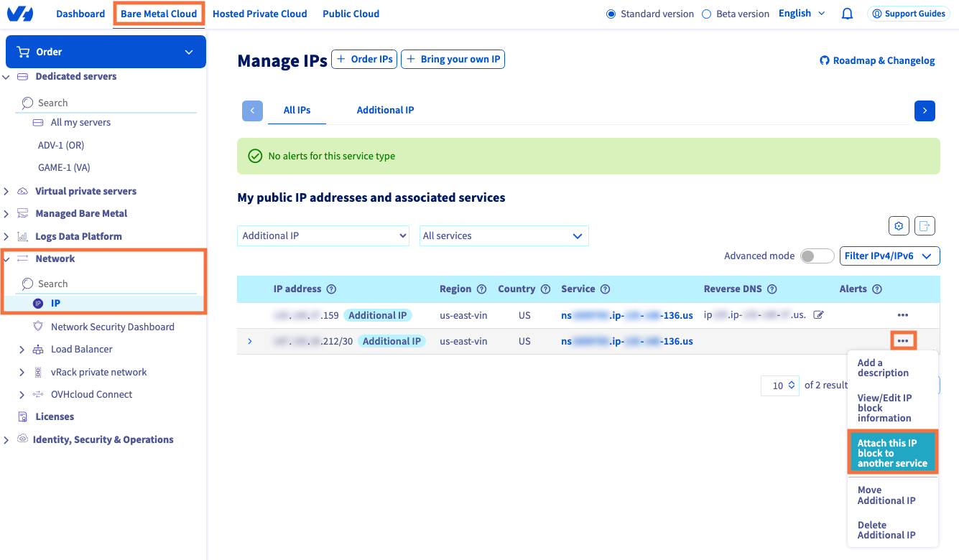
Task: Click the table settings gear icon
Action: [x=899, y=226]
